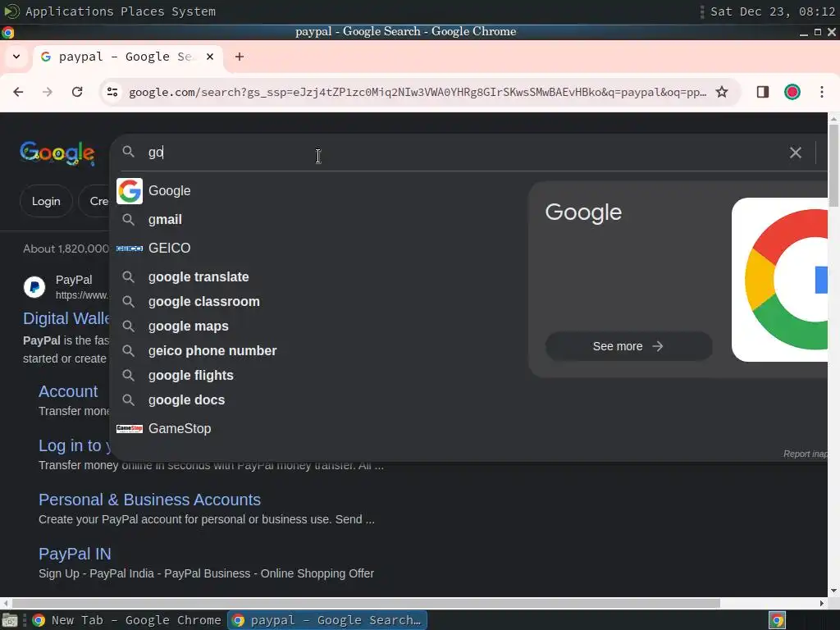Click Chrome tray icon in bottom panel
The image size is (840, 630).
tap(778, 620)
